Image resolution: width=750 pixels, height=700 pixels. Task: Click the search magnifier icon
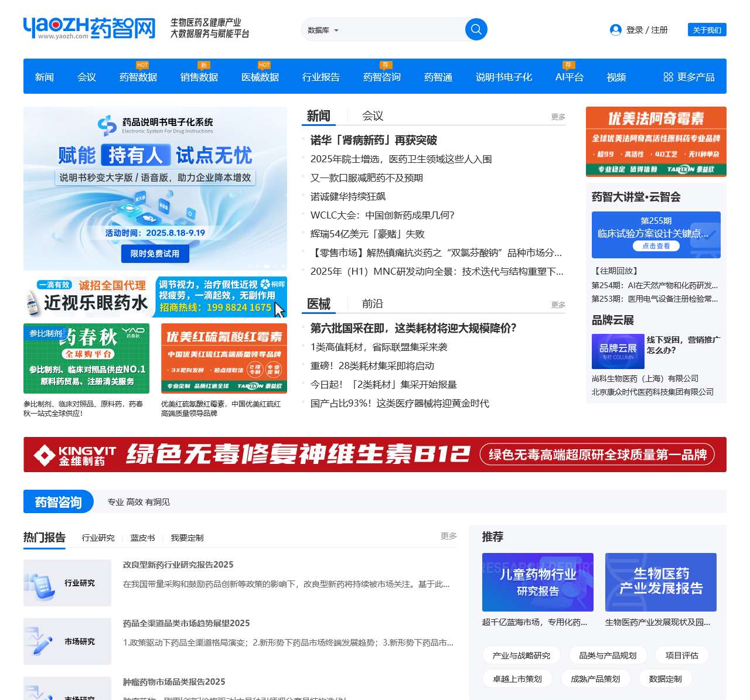476,29
